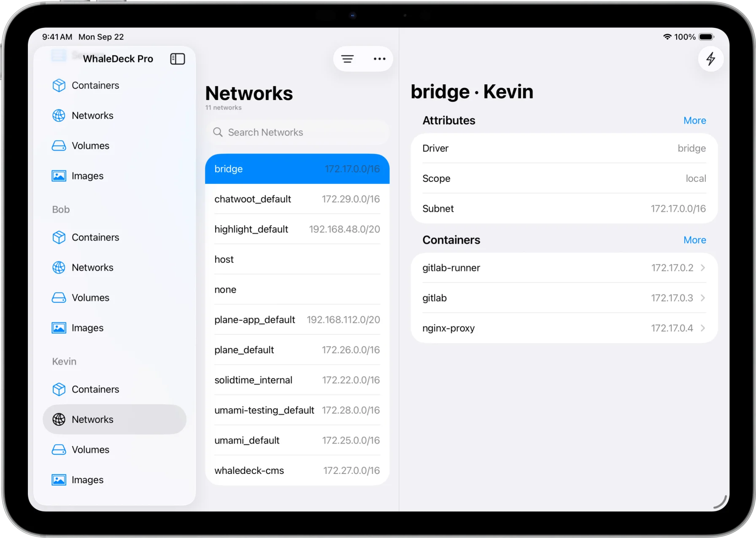The height and width of the screenshot is (538, 756).
Task: Tap the lightning quick-action icon
Action: [x=711, y=59]
